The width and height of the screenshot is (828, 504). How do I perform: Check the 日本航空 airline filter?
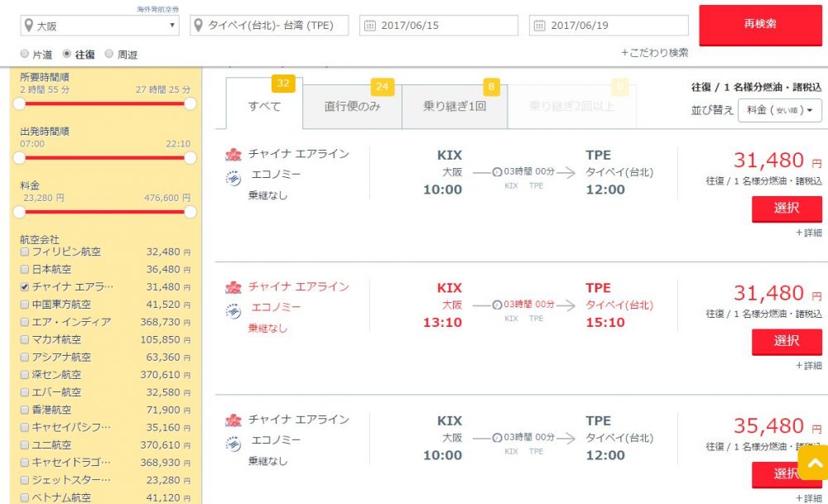pos(24,269)
